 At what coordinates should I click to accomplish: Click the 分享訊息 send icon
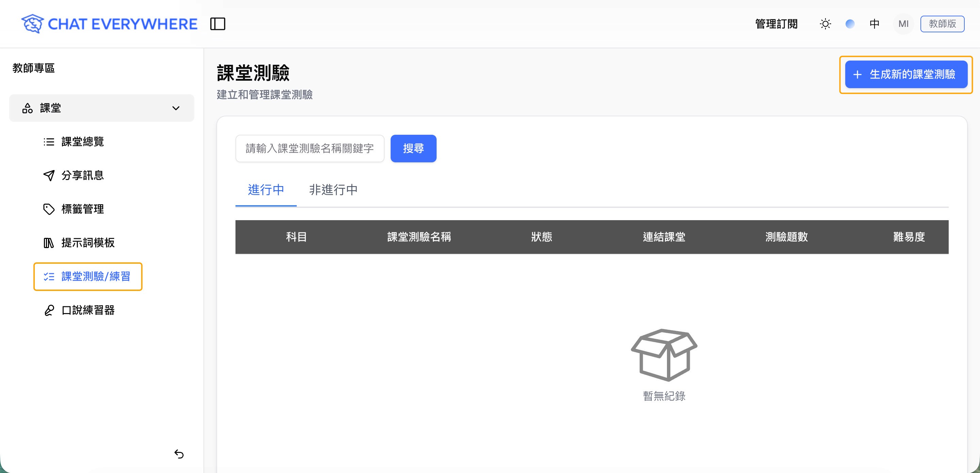49,175
